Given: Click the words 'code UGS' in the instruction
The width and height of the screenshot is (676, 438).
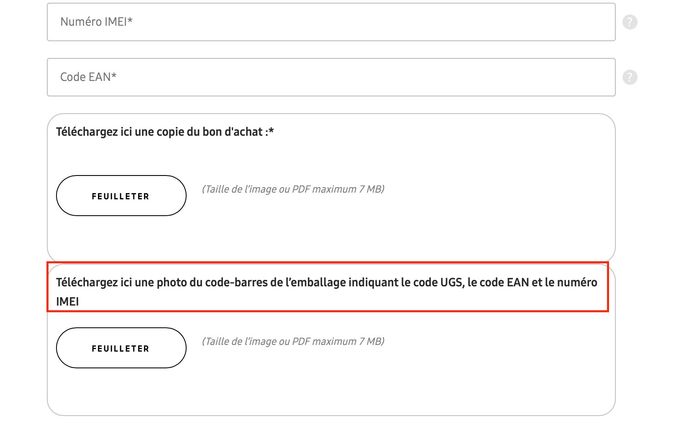Looking at the screenshot, I should pyautogui.click(x=438, y=282).
